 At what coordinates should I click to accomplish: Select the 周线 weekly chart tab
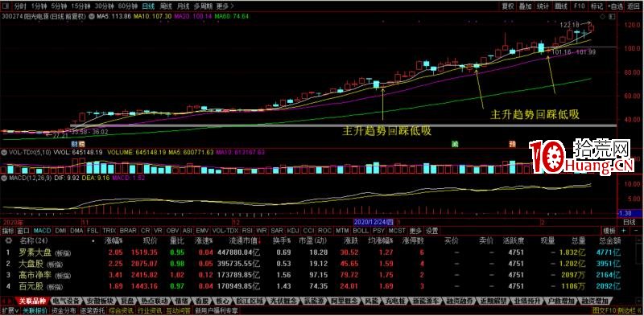point(166,6)
